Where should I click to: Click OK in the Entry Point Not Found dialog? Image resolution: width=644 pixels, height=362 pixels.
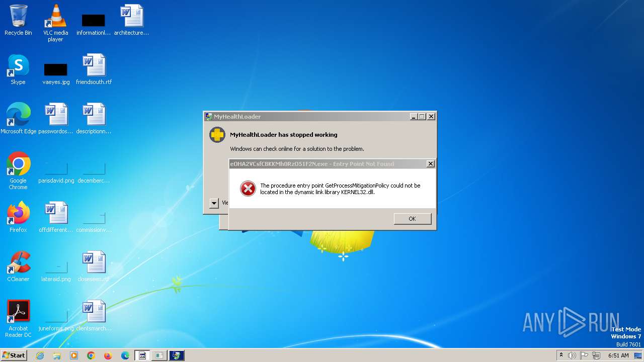[413, 219]
